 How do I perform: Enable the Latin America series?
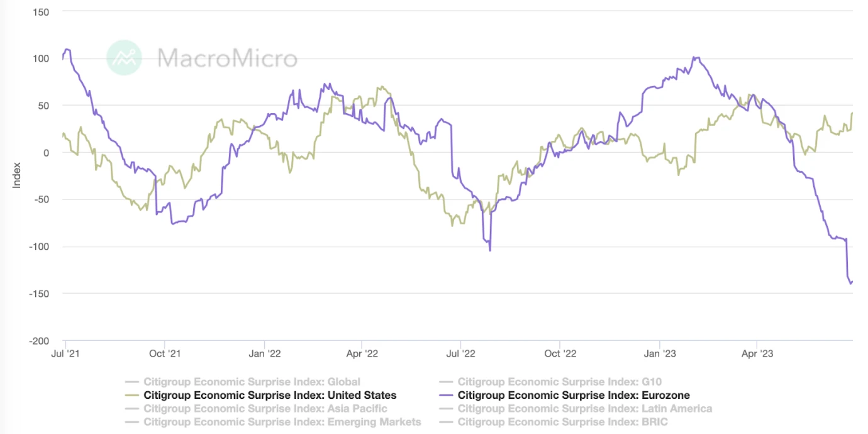click(x=584, y=409)
